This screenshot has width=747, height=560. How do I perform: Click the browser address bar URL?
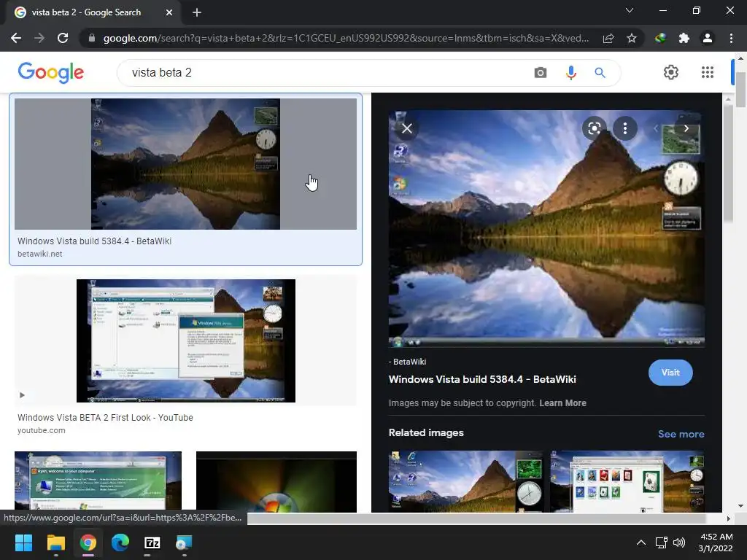[346, 38]
